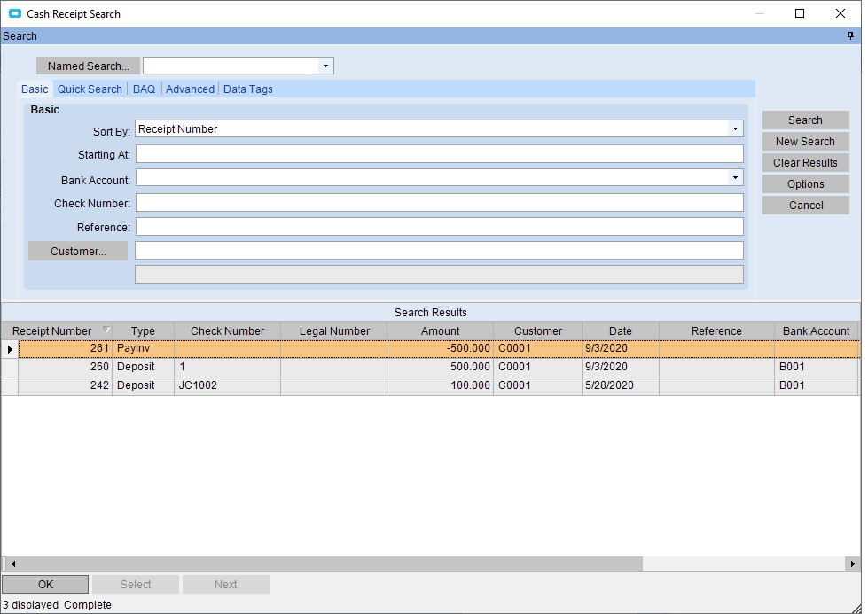Sort by the Legal Number column header
The height and width of the screenshot is (614, 868).
point(333,330)
